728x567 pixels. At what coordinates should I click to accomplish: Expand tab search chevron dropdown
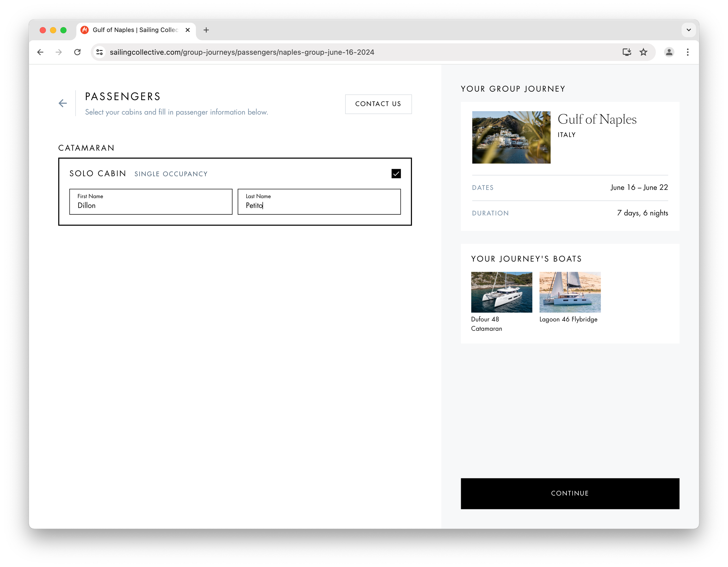pyautogui.click(x=689, y=30)
